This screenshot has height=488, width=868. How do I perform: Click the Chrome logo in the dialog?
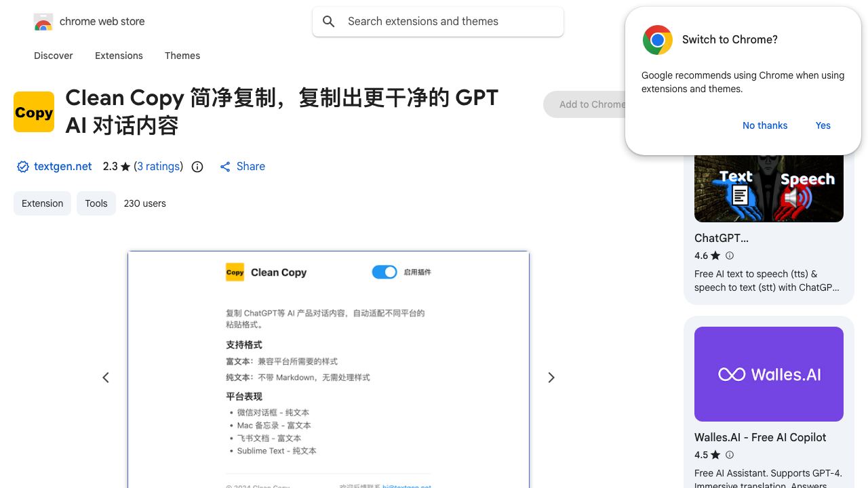tap(657, 40)
